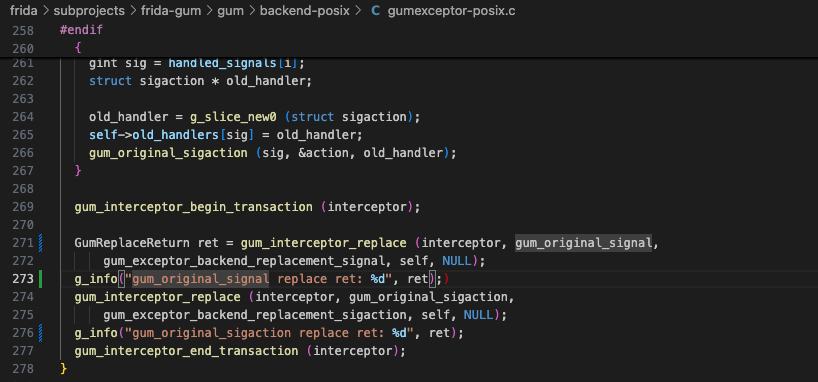Click the blue modified marker at line 271
Viewport: 818px width, 382px height.
(40, 243)
